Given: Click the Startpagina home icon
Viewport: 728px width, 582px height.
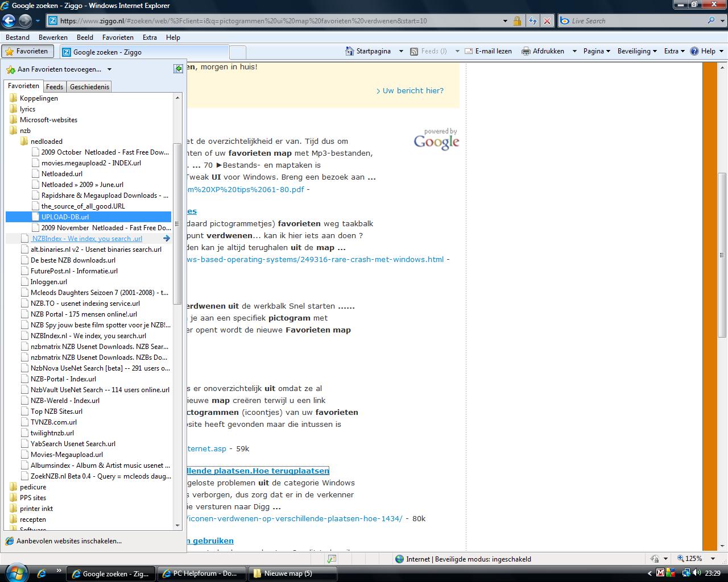Looking at the screenshot, I should (350, 51).
